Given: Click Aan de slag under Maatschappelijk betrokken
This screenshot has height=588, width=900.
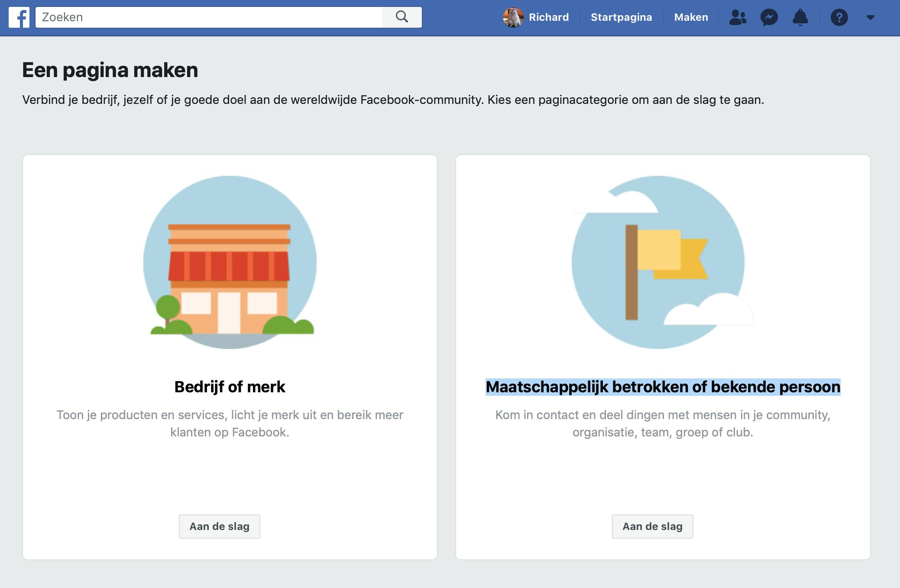Looking at the screenshot, I should point(652,526).
